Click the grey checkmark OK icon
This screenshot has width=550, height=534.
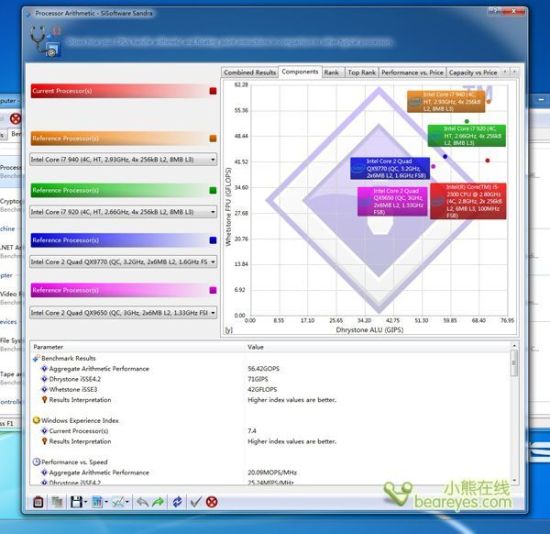pos(195,502)
